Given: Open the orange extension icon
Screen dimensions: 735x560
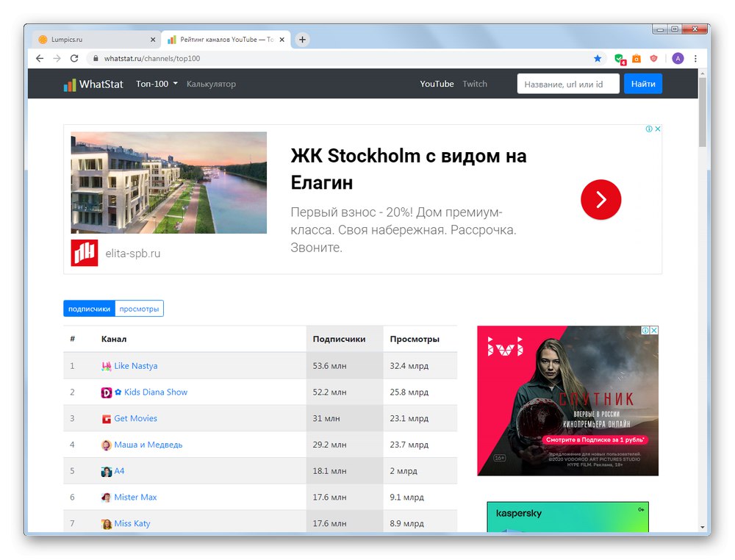Looking at the screenshot, I should click(636, 58).
